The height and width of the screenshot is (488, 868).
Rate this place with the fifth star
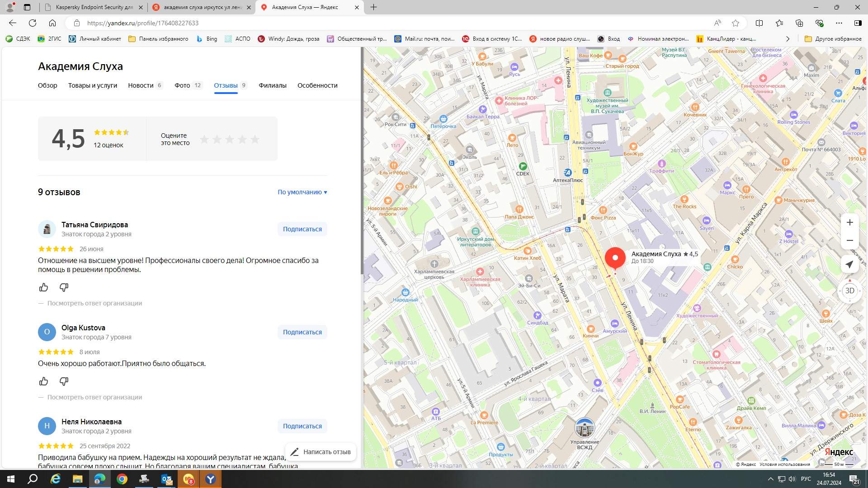(x=255, y=139)
